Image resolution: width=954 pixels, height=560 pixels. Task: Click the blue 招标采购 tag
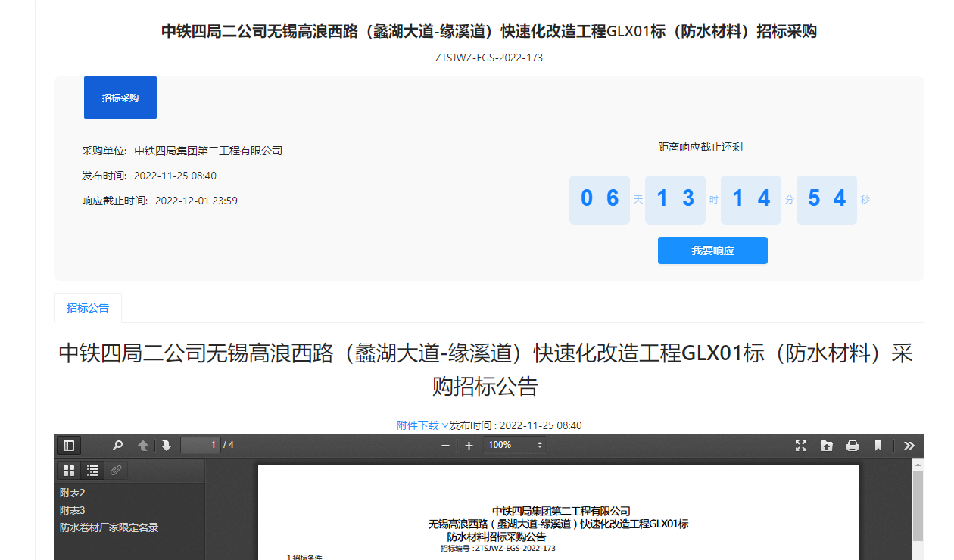click(120, 98)
